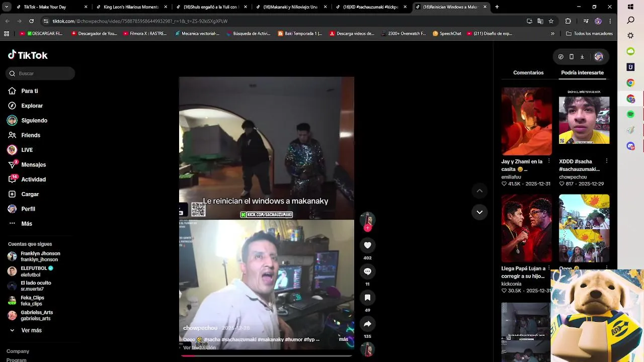
Task: Open Llega Papá Lujan video thumbnail
Action: (x=526, y=228)
